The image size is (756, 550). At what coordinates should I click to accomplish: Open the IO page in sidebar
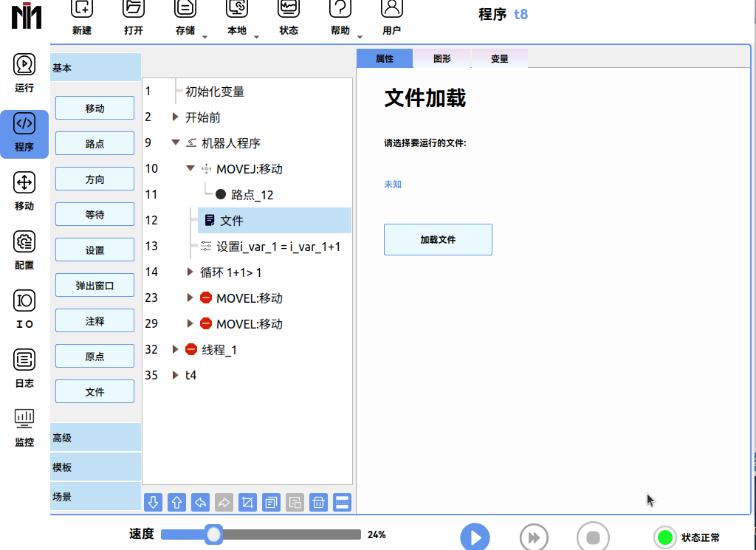point(24,309)
